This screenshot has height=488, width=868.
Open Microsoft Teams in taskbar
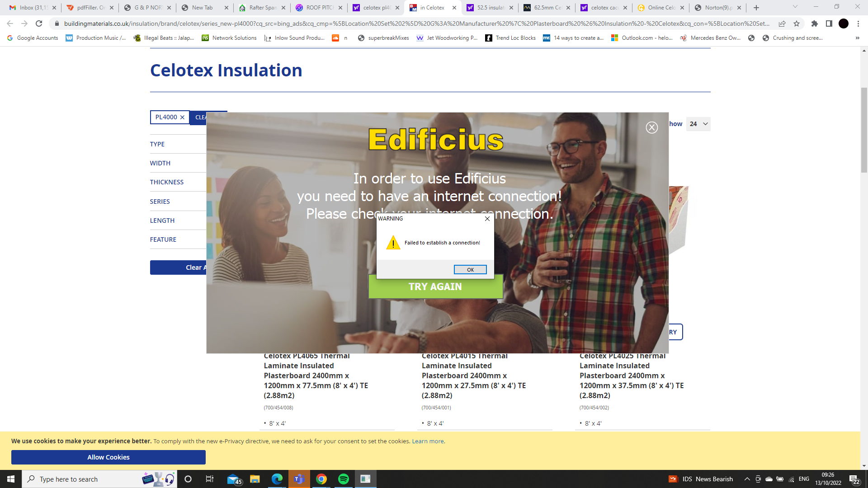pyautogui.click(x=299, y=479)
